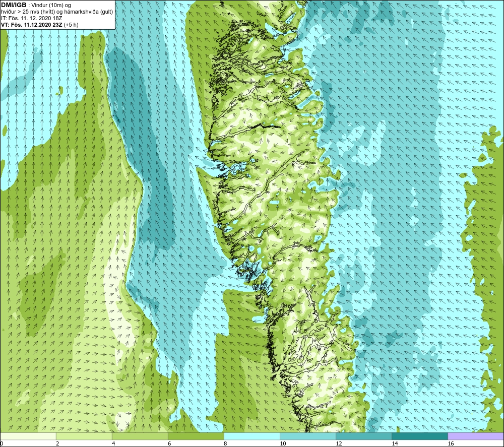Image resolution: width=504 pixels, height=447 pixels.
Task: Click the 6–8 m/s dark green swatch
Action: (x=196, y=436)
